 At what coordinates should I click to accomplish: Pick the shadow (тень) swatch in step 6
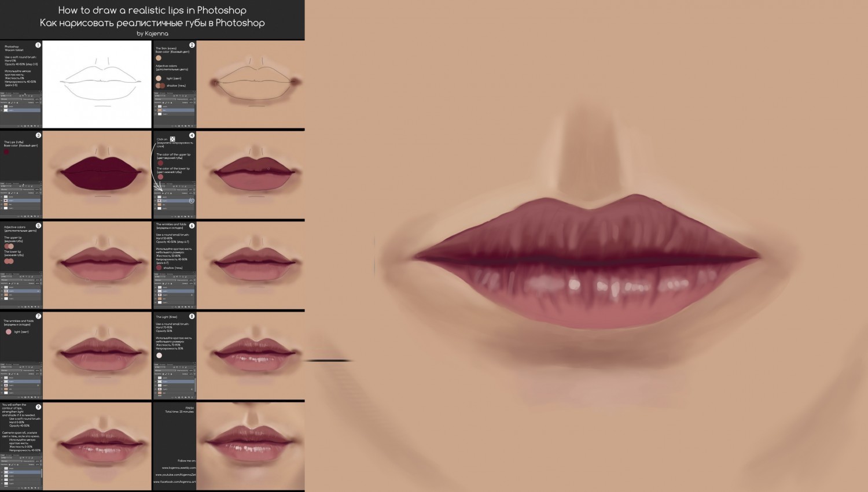tap(159, 268)
